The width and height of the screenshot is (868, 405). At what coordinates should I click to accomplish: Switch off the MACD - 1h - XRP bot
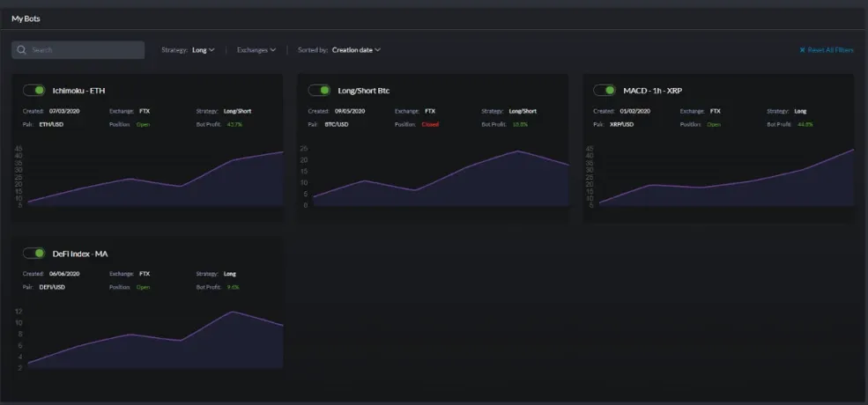tap(605, 90)
